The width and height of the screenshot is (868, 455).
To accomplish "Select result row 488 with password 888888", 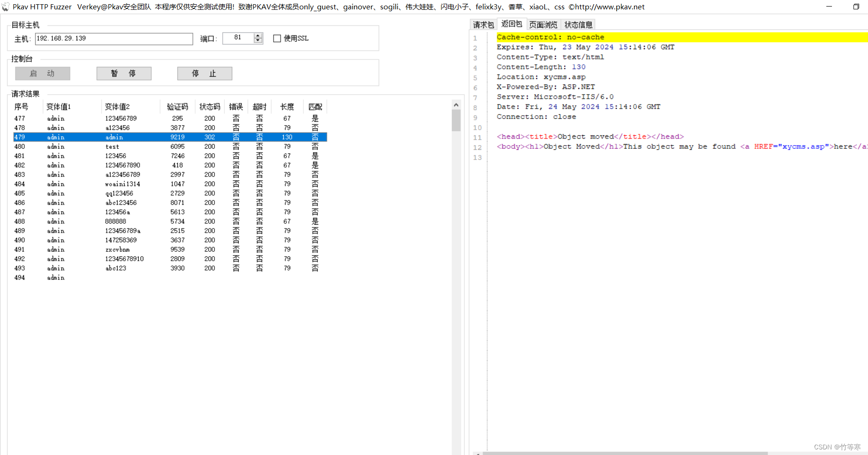I will point(170,221).
